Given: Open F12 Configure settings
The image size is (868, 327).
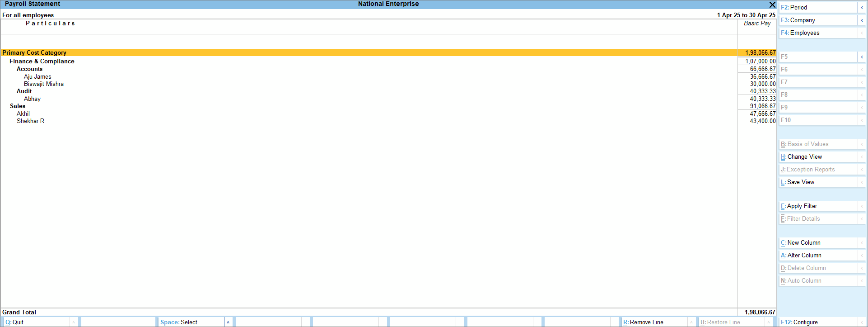Looking at the screenshot, I should coord(817,322).
